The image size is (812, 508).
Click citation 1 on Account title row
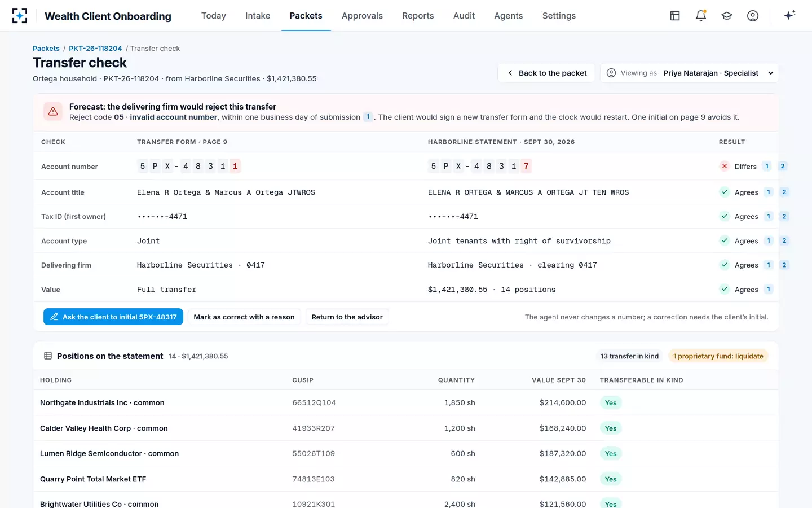pyautogui.click(x=768, y=192)
